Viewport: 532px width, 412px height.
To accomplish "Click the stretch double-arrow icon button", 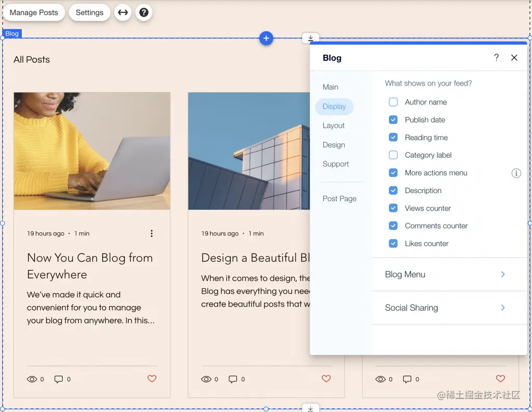I will tap(123, 12).
